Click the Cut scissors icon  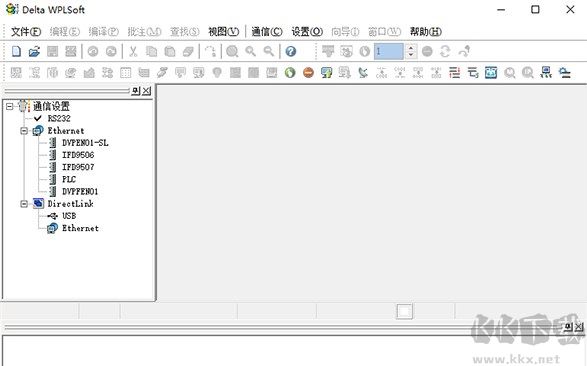[x=133, y=51]
